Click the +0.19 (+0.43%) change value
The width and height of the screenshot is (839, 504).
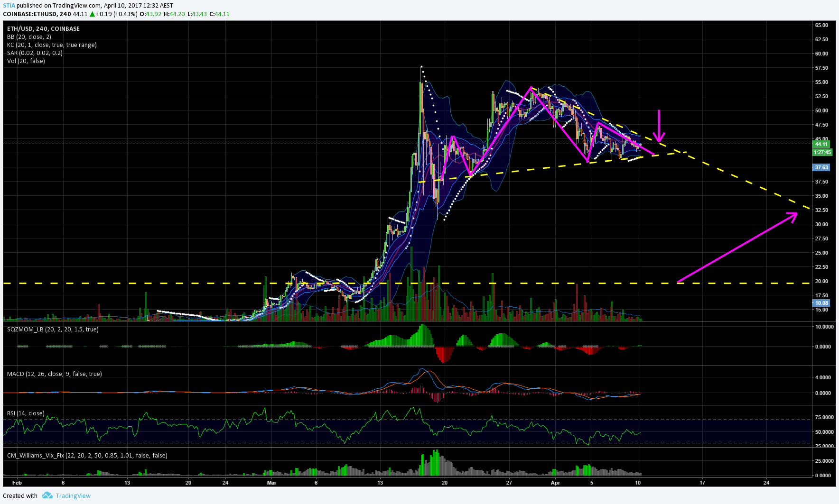coord(117,14)
